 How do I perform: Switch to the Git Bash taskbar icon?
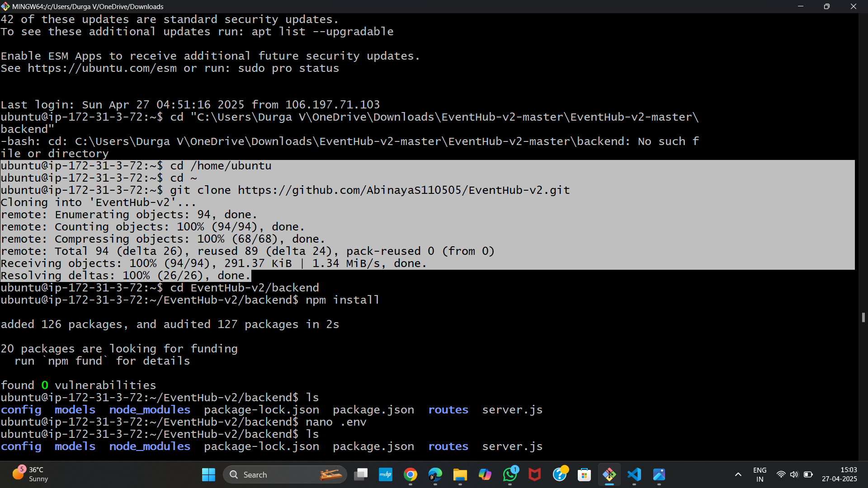point(609,474)
